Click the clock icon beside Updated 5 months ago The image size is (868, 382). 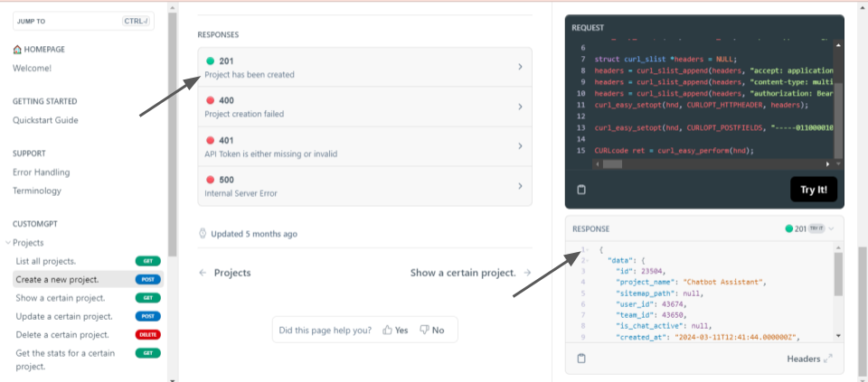point(203,233)
